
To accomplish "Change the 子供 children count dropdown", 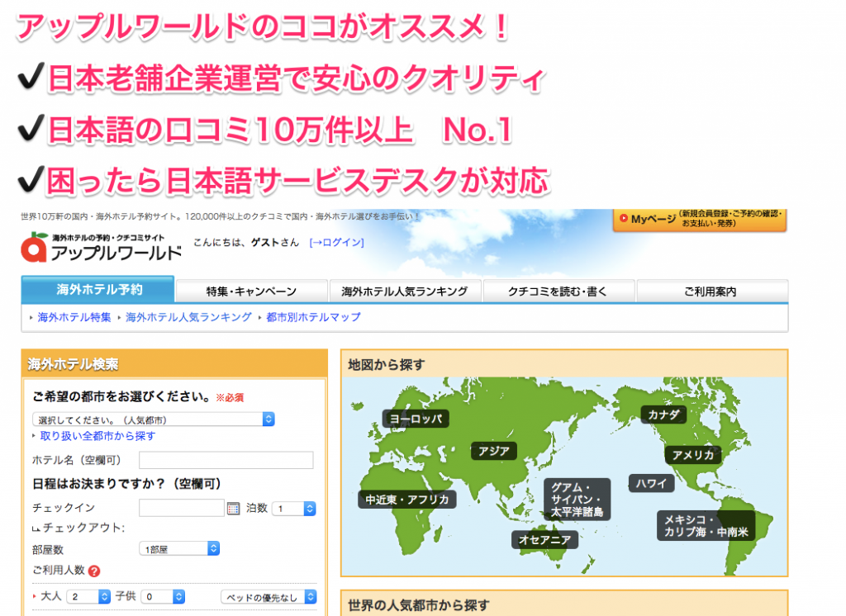I will coord(163,596).
